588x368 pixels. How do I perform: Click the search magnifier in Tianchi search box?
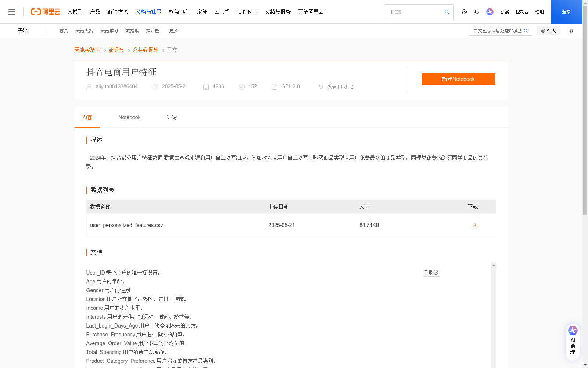[526, 31]
